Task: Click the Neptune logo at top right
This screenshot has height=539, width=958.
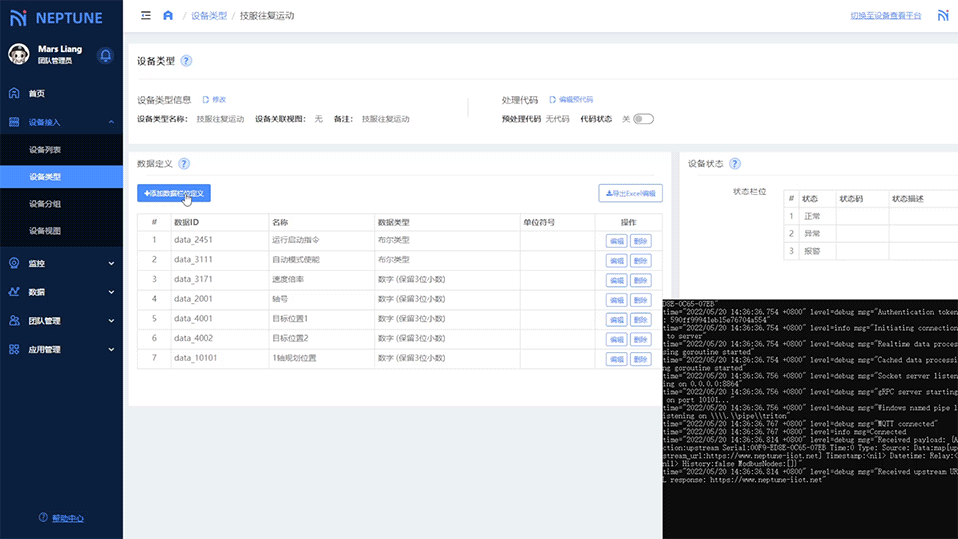Action: 943,16
